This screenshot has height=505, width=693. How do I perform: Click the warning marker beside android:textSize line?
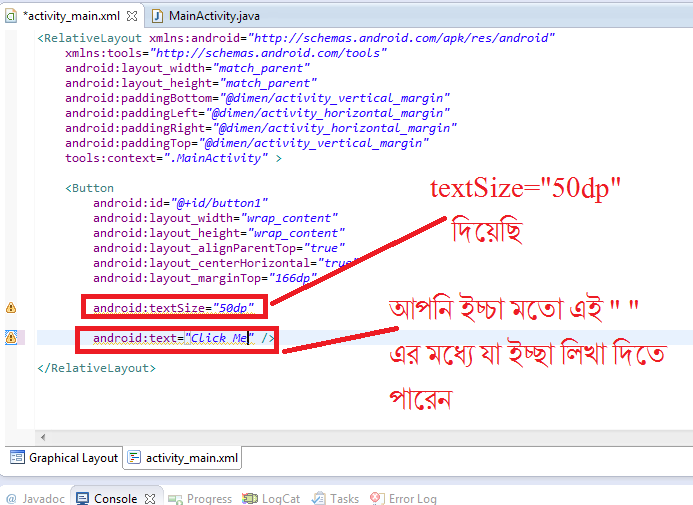11,308
